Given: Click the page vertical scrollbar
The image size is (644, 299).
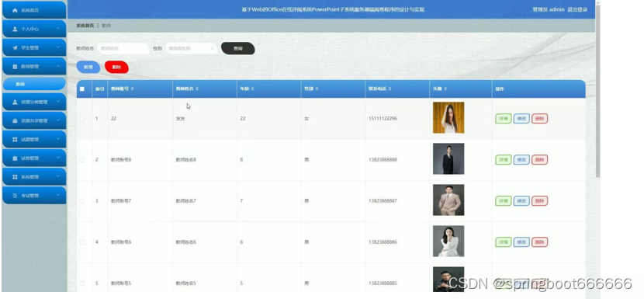Looking at the screenshot, I should click(597, 91).
